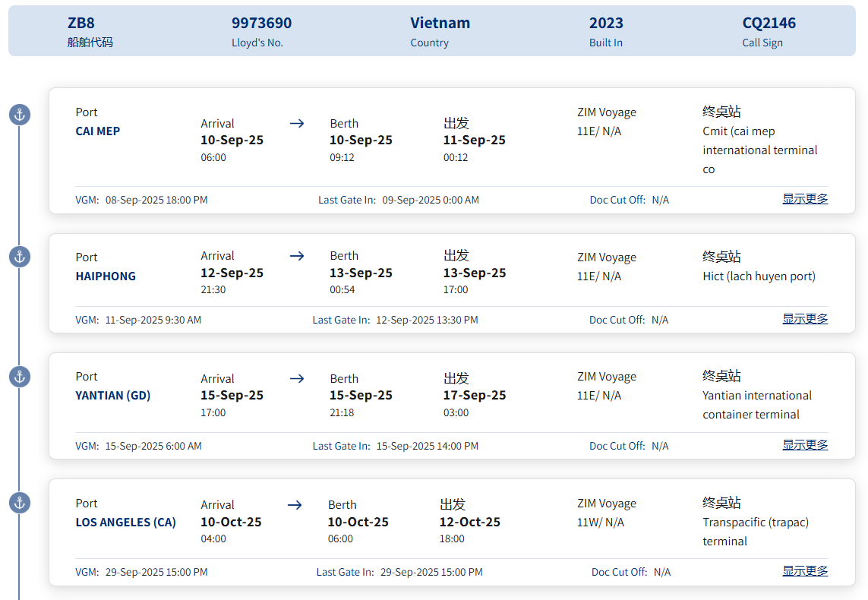868x600 pixels.
Task: Click the anchor icon beside Yantian
Action: (x=19, y=377)
